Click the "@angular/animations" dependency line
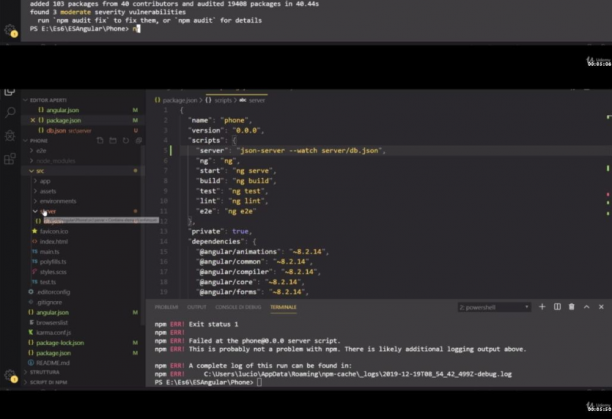Screen dimensions: 612x419 tap(262, 252)
